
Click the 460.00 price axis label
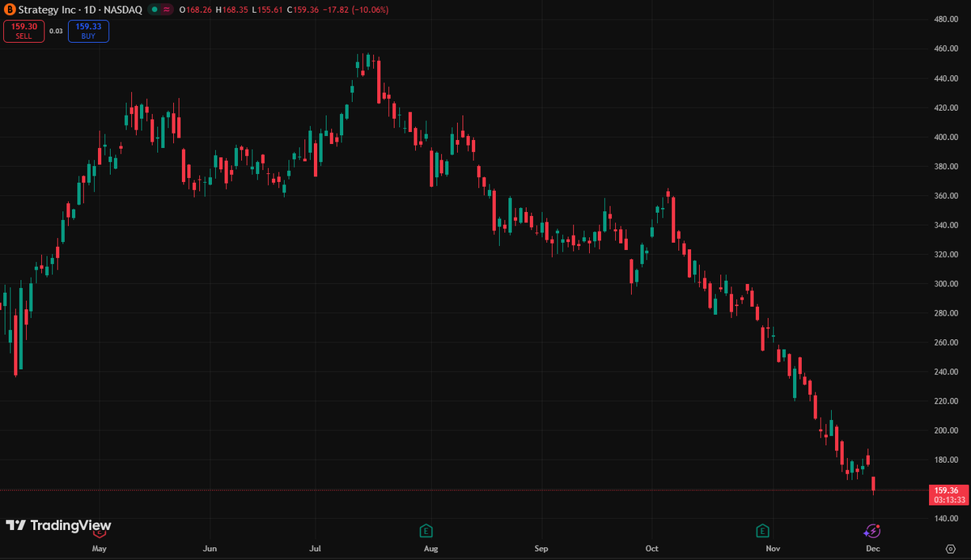[x=946, y=49]
